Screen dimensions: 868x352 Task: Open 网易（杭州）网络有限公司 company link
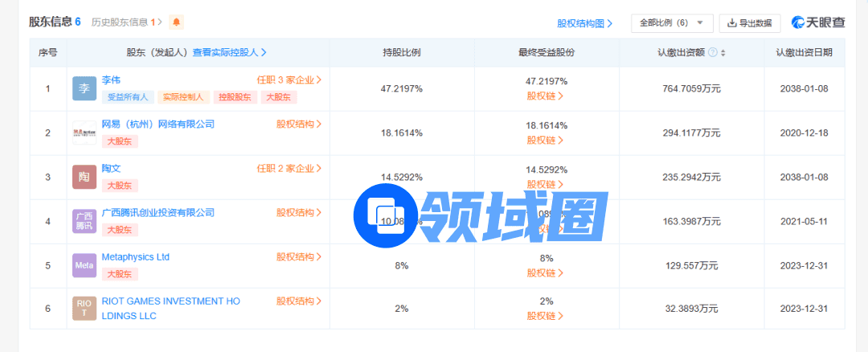point(158,125)
